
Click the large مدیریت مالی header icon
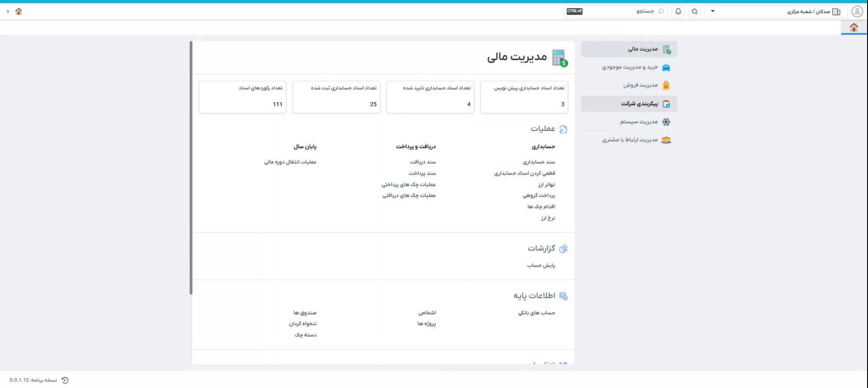(x=560, y=58)
